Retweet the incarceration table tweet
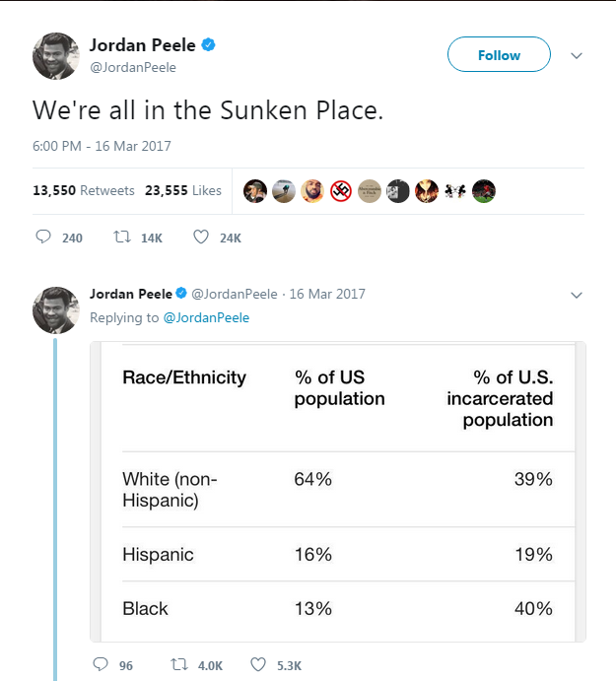This screenshot has width=616, height=681. pyautogui.click(x=178, y=665)
